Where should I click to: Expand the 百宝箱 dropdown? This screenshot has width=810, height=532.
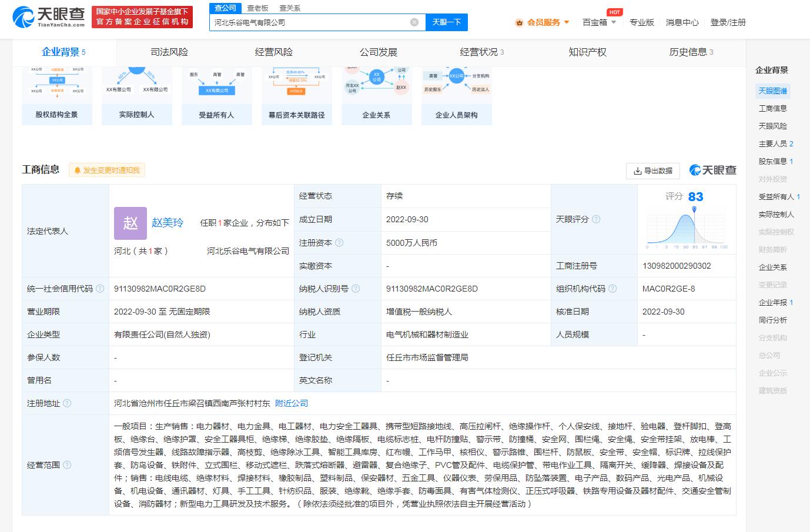pos(614,22)
